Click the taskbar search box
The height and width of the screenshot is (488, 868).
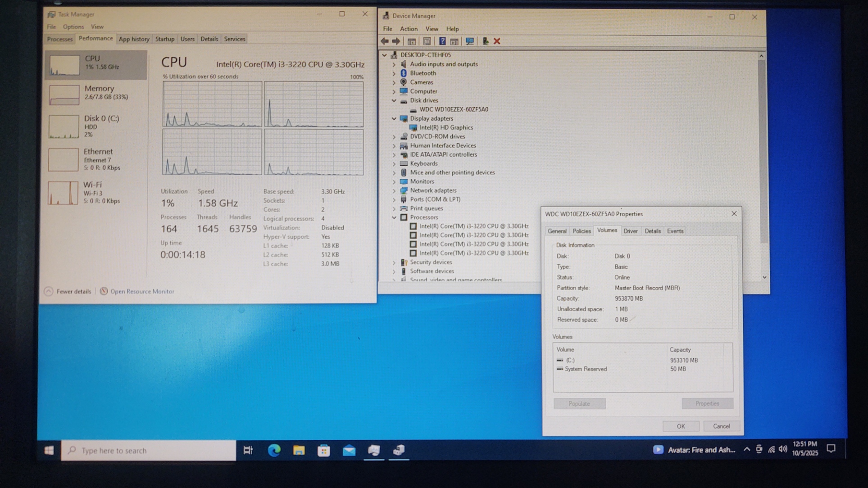tap(149, 450)
